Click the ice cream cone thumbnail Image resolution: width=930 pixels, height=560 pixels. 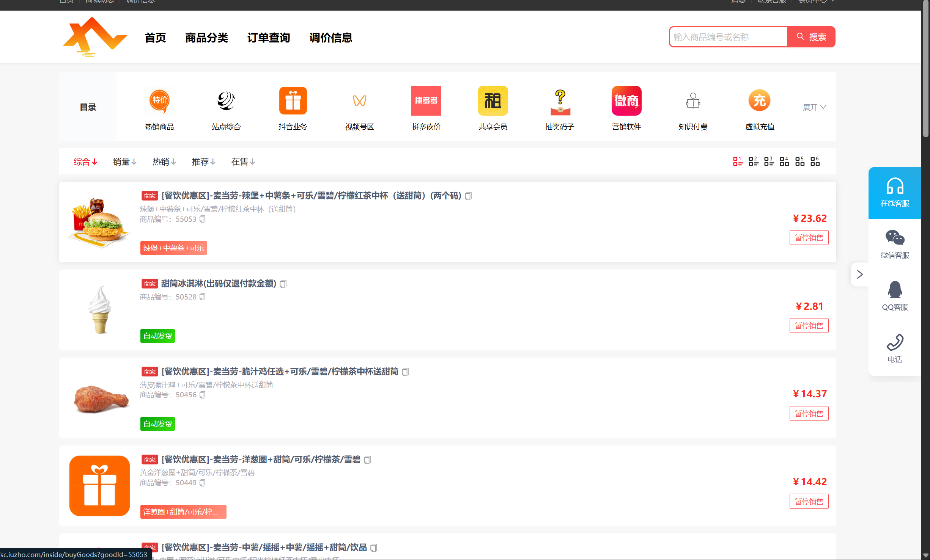point(100,310)
